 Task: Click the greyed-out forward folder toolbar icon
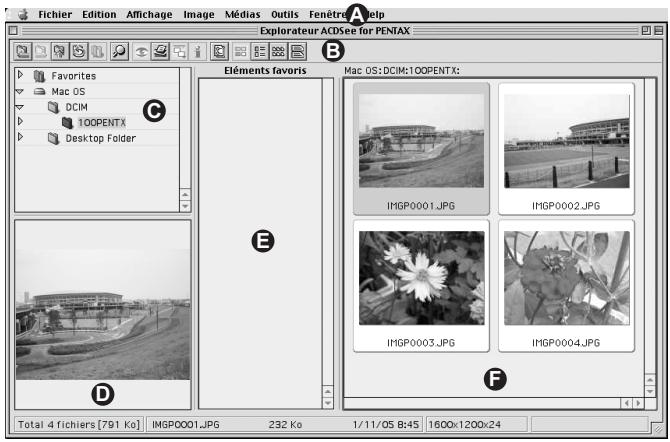tap(41, 51)
